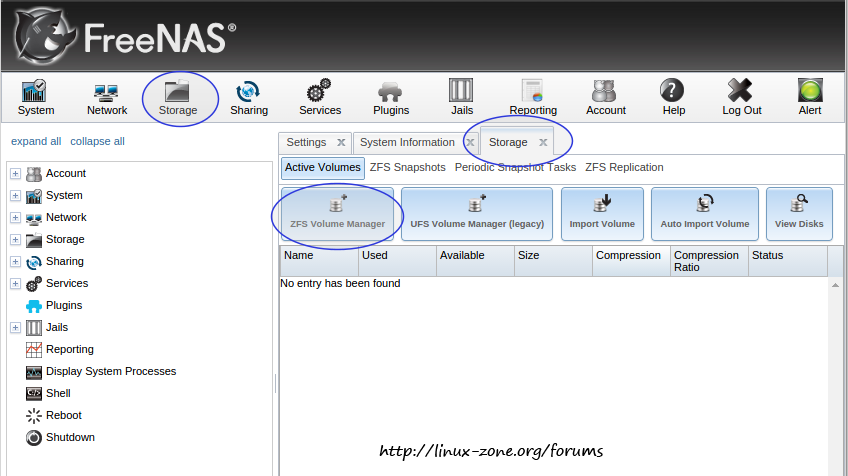This screenshot has height=476, width=848.
Task: Expand the Account tree node
Action: [x=15, y=174]
